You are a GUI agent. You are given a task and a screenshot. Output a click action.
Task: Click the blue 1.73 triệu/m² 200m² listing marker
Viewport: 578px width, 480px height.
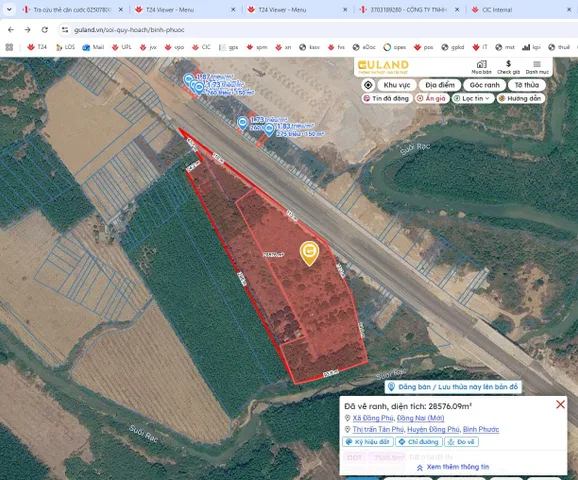[x=242, y=123]
